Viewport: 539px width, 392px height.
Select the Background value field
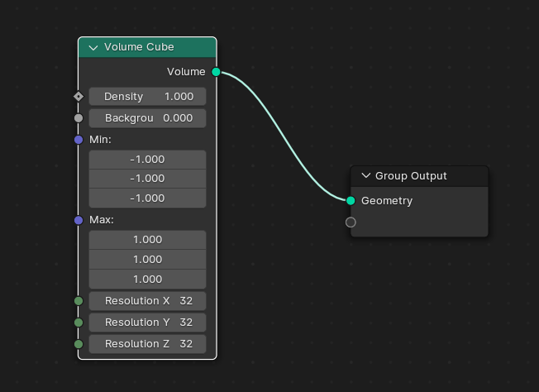coord(147,118)
